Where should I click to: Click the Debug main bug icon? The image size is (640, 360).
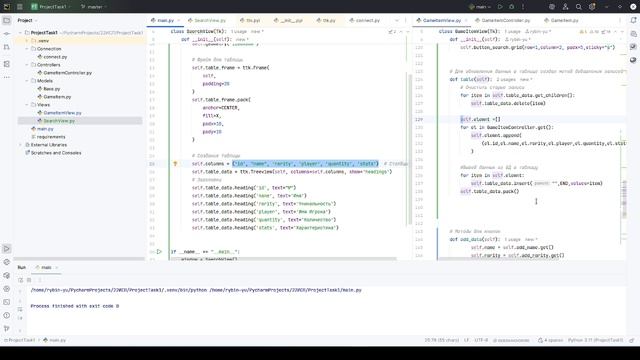(511, 7)
